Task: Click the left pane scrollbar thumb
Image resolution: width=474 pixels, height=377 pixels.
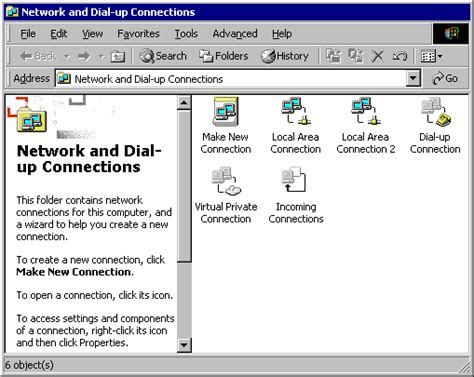Action: (184, 186)
